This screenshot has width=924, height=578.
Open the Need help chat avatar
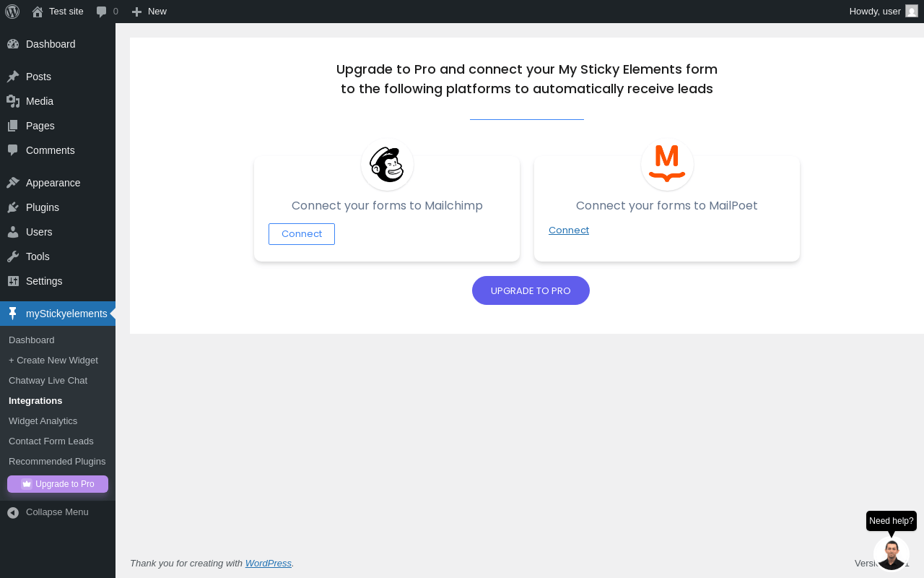pyautogui.click(x=891, y=553)
